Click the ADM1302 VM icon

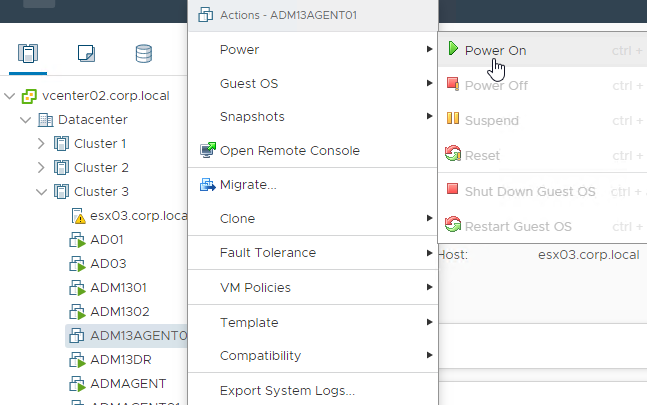pos(77,312)
